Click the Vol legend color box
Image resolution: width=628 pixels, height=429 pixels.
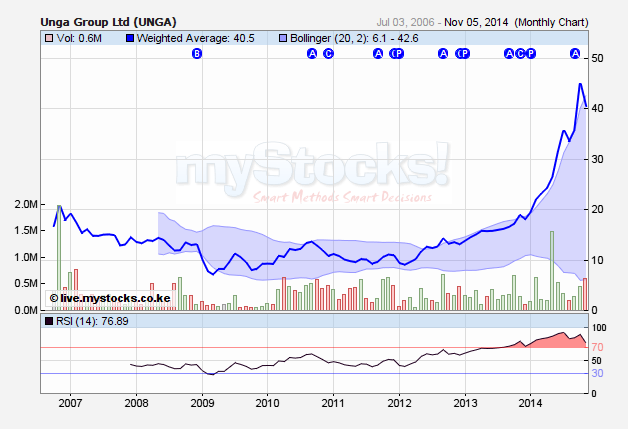tap(50, 37)
